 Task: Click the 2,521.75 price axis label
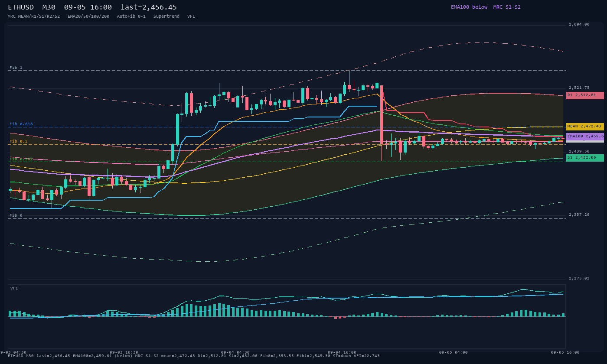click(x=579, y=88)
